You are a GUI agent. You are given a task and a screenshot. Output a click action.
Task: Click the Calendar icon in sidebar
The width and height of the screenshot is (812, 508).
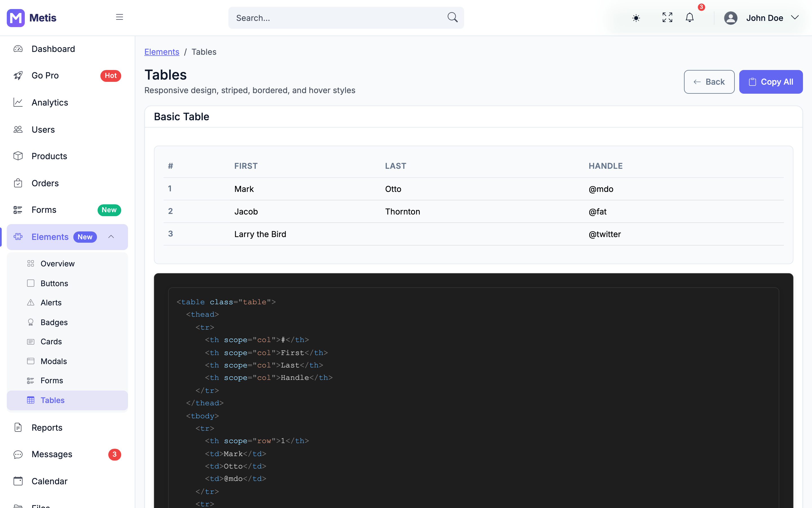click(x=18, y=481)
